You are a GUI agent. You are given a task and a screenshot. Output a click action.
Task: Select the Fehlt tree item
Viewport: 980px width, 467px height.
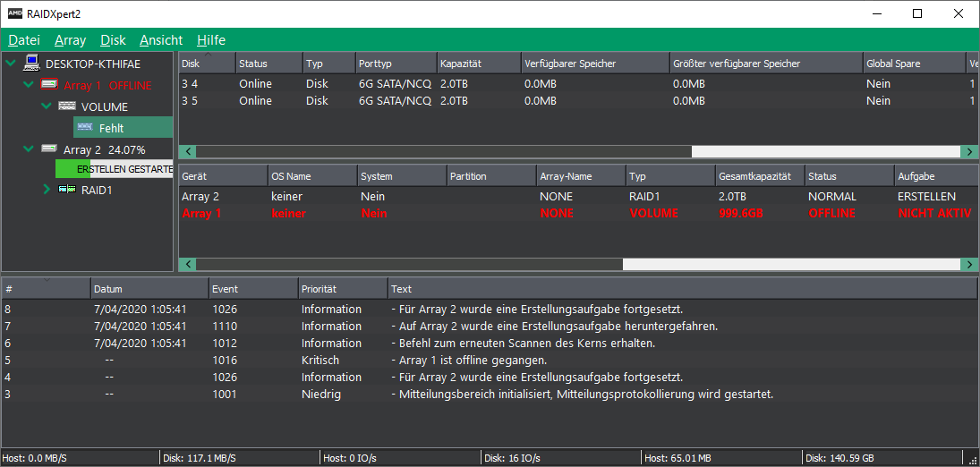click(x=124, y=128)
